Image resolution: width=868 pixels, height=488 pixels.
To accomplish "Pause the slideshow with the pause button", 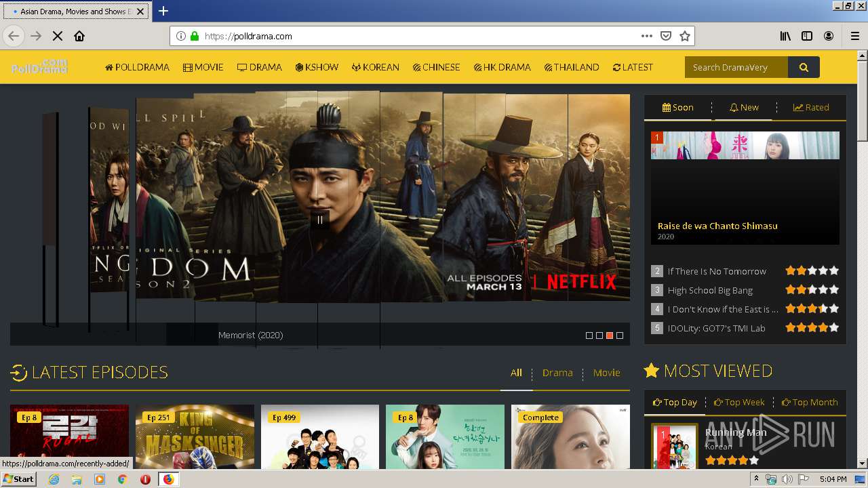I will [320, 219].
